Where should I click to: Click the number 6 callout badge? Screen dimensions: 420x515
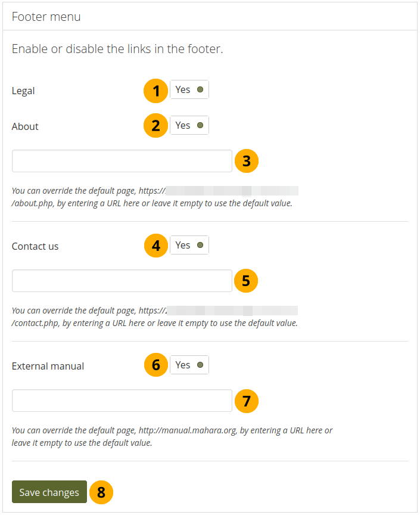pos(156,365)
